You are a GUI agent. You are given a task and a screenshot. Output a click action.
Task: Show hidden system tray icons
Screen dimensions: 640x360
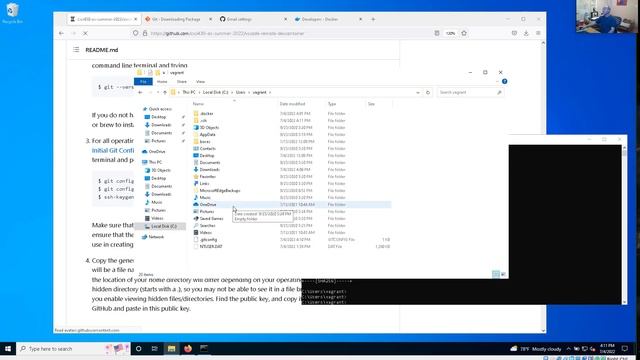(x=568, y=349)
